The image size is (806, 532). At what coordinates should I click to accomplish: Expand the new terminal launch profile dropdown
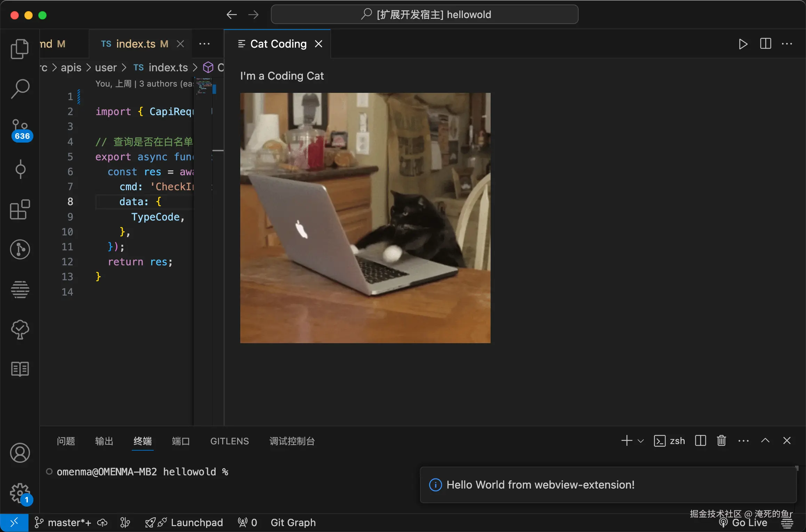641,441
